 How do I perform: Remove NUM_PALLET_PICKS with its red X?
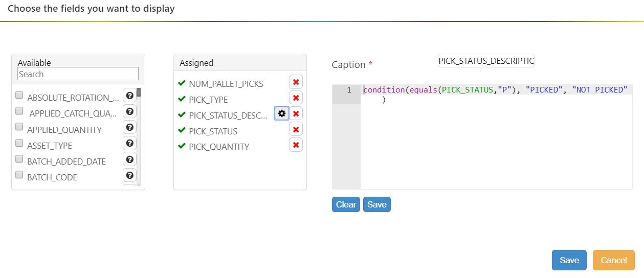[296, 82]
